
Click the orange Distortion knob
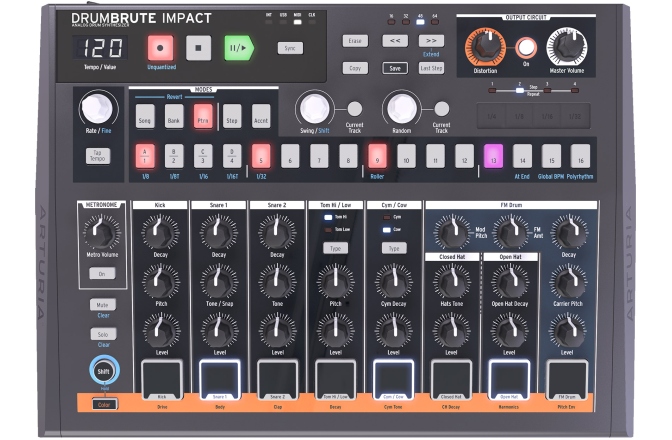486,47
